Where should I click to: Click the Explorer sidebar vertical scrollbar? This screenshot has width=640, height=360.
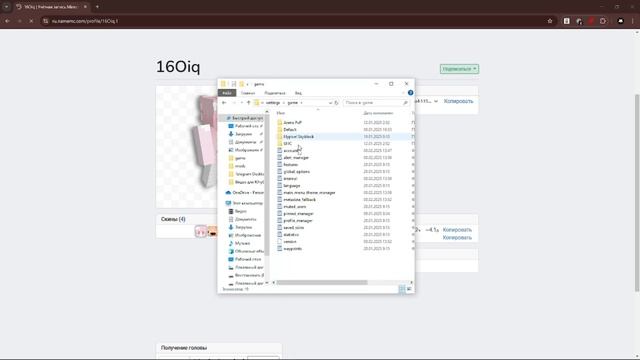pyautogui.click(x=267, y=184)
